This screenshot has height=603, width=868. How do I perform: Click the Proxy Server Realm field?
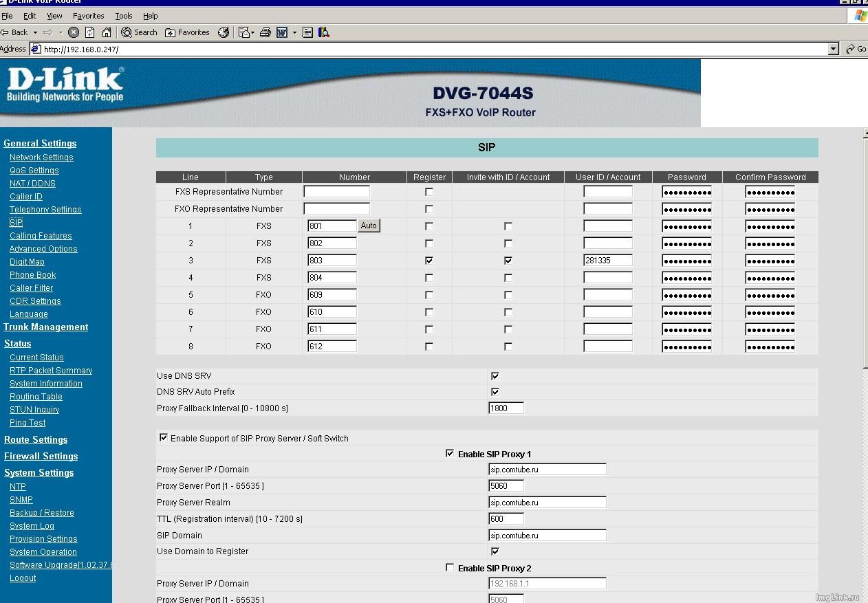click(x=547, y=503)
